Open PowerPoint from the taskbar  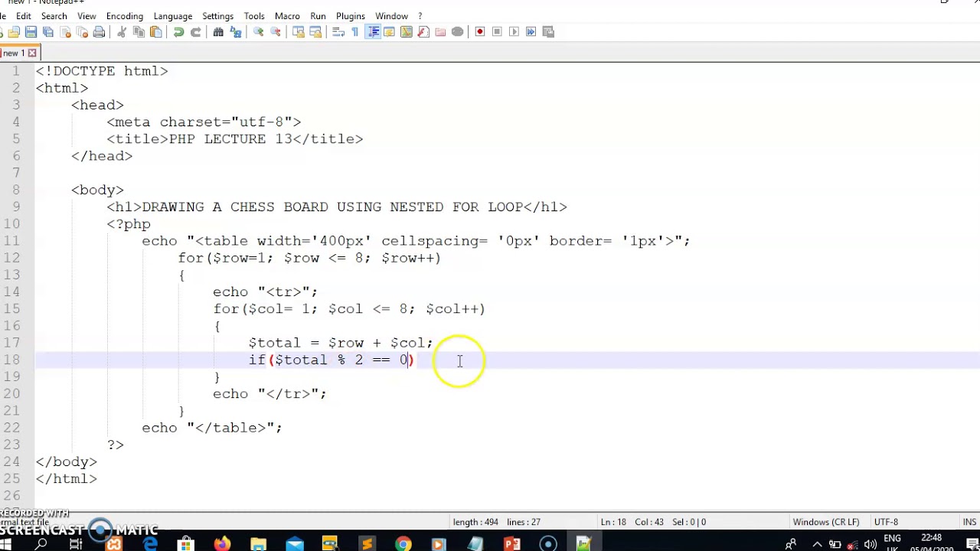tap(511, 544)
